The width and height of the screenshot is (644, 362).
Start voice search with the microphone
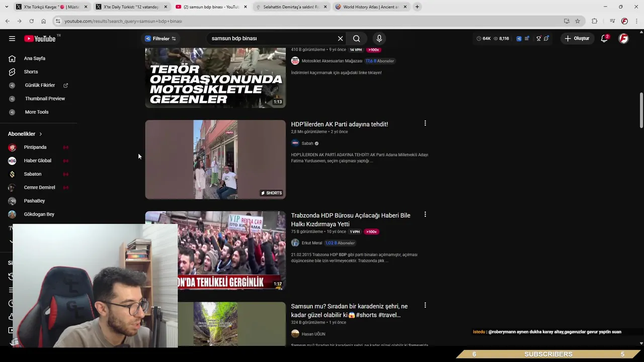pos(379,39)
